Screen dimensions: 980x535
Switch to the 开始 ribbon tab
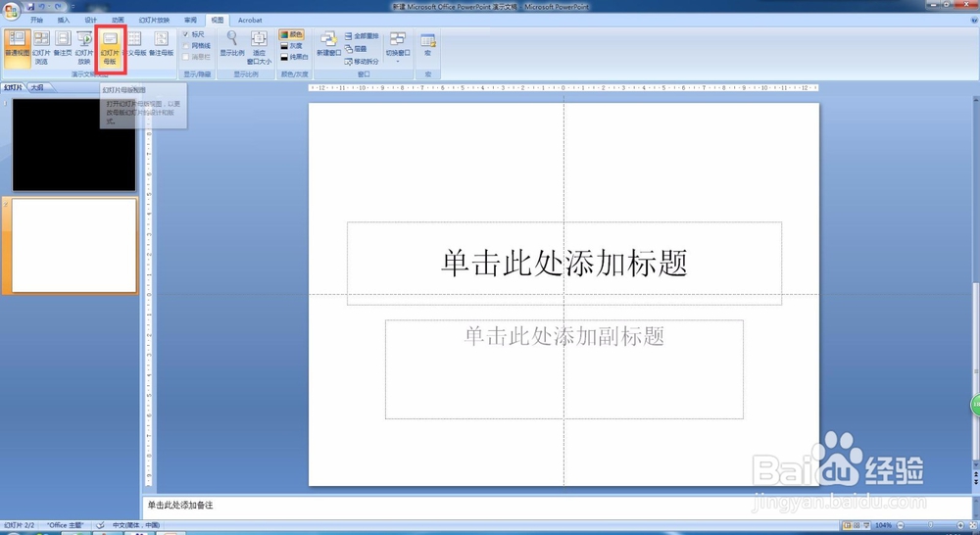tap(37, 20)
